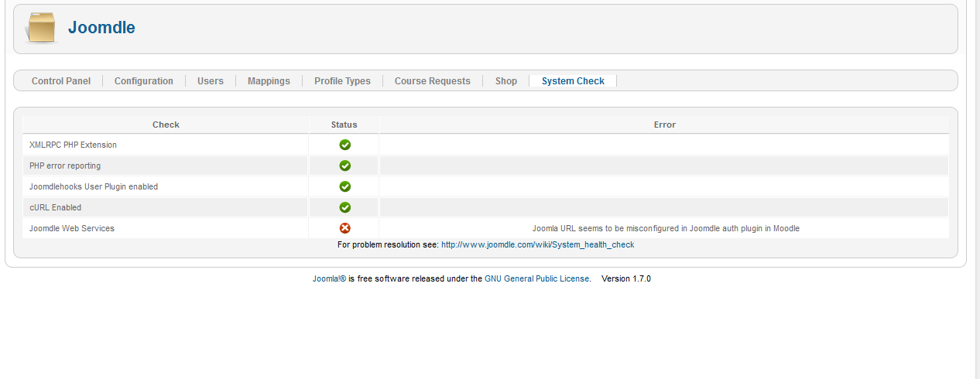Click the green check for XMLRPC PHP Extension
Viewport: 980px width, 379px height.
pyautogui.click(x=344, y=145)
